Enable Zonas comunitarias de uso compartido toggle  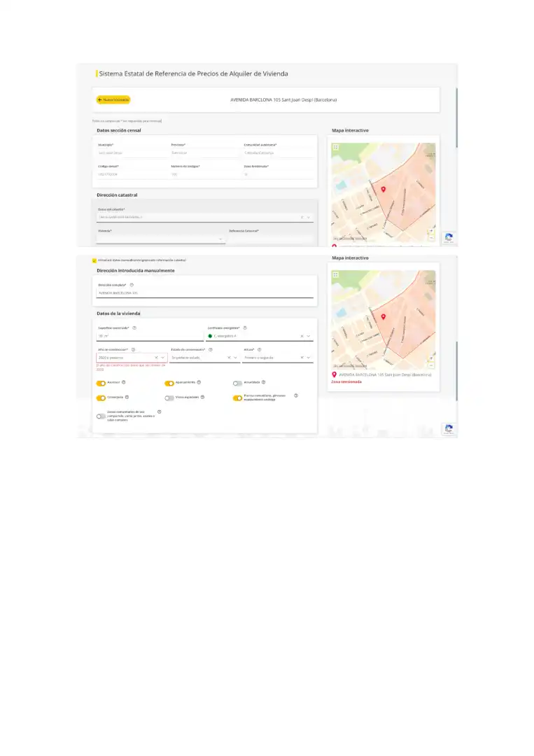coord(101,416)
